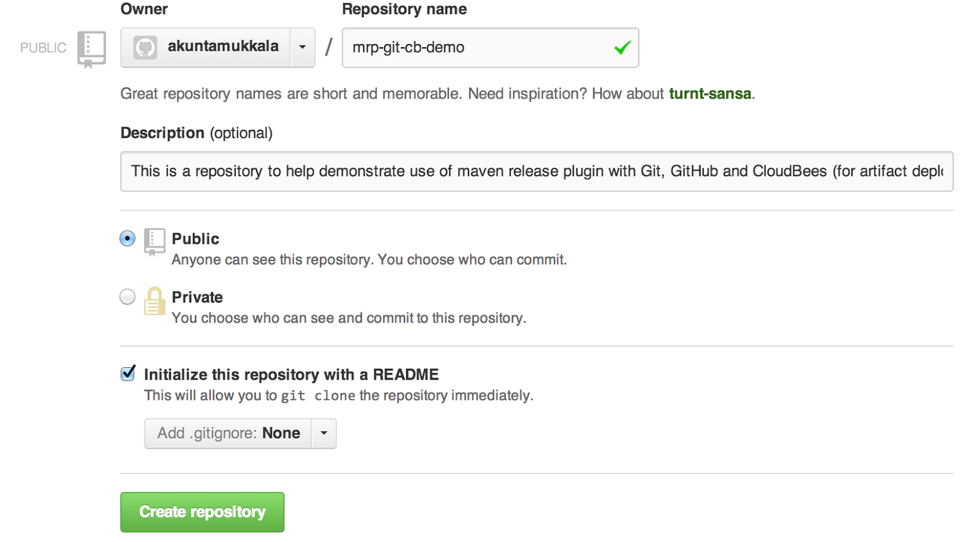Click into the Repository name field
Screen dimensions: 980x542
[478, 47]
